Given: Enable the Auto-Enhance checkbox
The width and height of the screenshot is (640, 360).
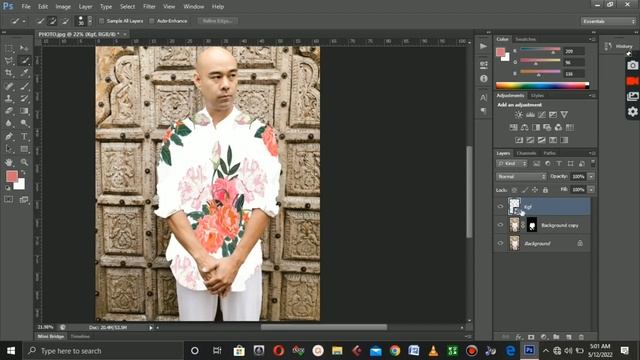Looking at the screenshot, I should click(x=152, y=21).
